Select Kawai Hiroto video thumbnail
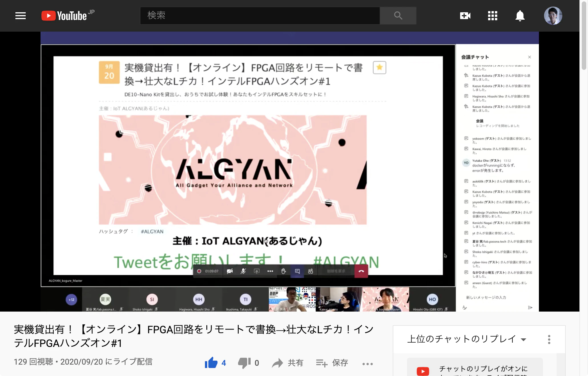Screen dimensions: 588x376 (x=339, y=299)
